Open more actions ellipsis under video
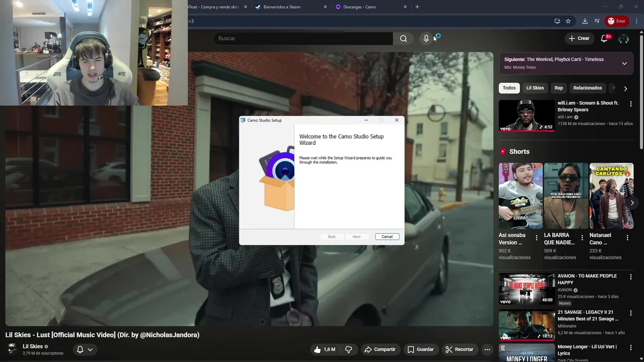Viewport: 644px width, 362px height. tap(487, 349)
